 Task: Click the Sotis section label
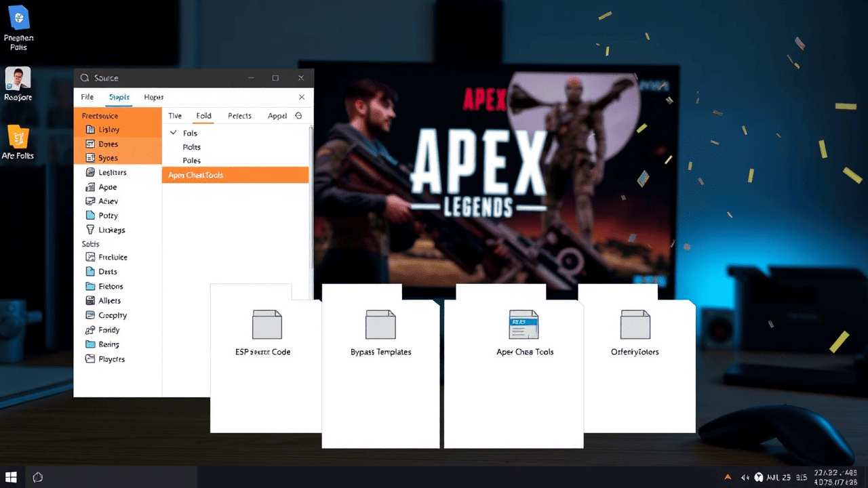(91, 243)
